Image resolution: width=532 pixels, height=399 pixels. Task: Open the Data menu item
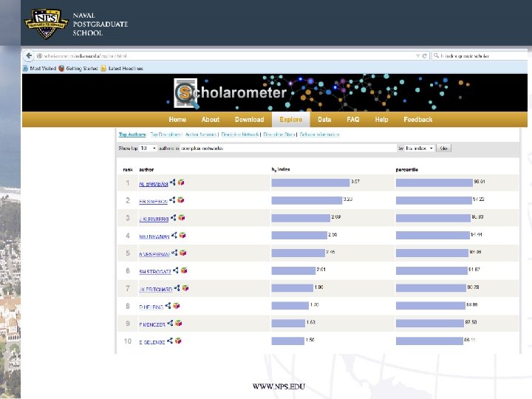(x=324, y=120)
